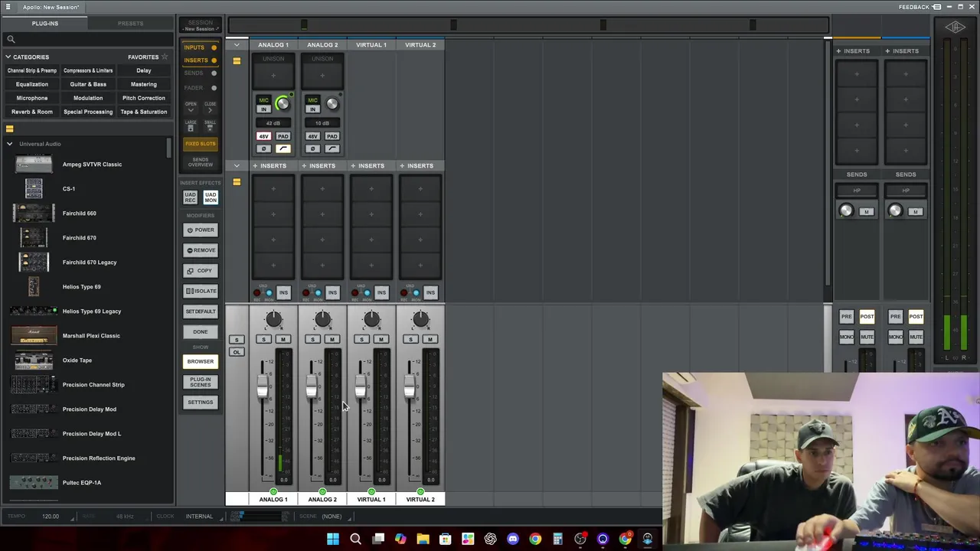Collapse the inputs row chevron
The width and height of the screenshot is (980, 551).
(237, 44)
